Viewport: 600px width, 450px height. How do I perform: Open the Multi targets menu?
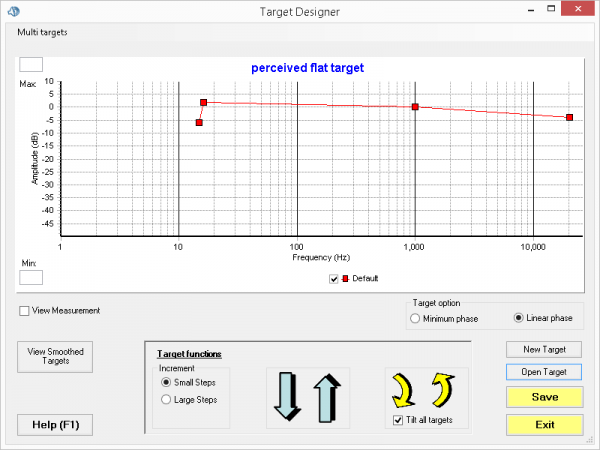tap(42, 32)
